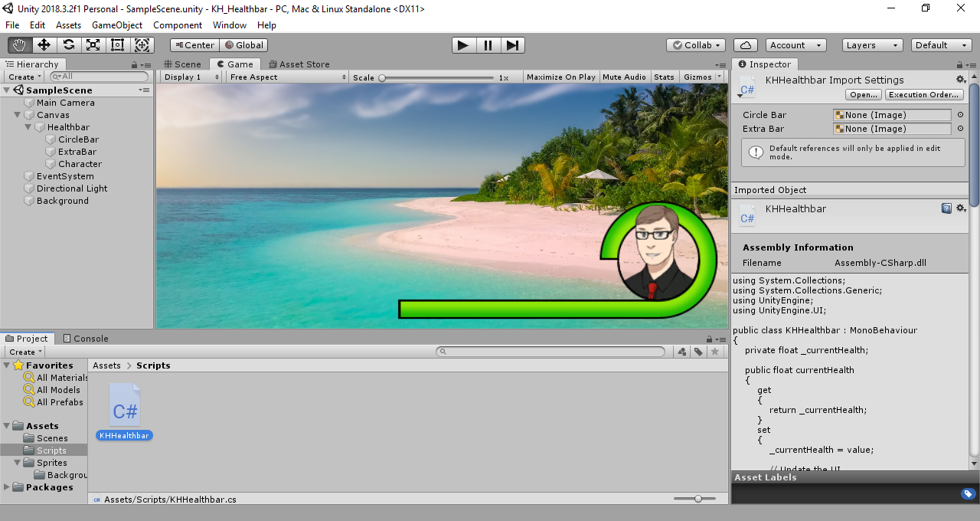This screenshot has width=980, height=521.
Task: Open the KHHealthbar script via Open button
Action: [x=863, y=94]
